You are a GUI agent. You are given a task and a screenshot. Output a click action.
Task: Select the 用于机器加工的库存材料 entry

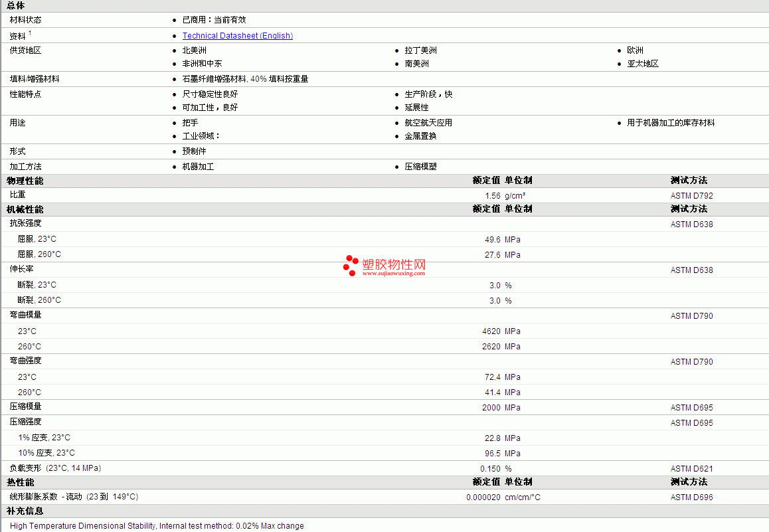coord(671,123)
